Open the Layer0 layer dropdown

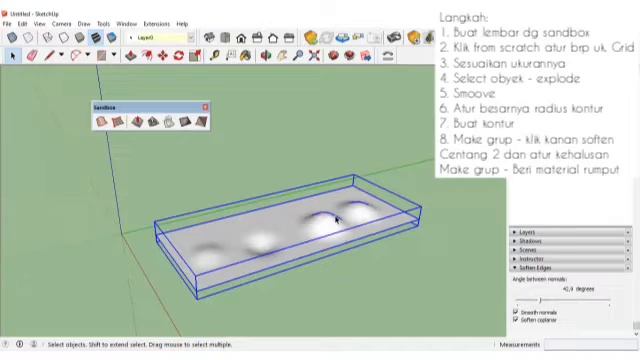(191, 38)
